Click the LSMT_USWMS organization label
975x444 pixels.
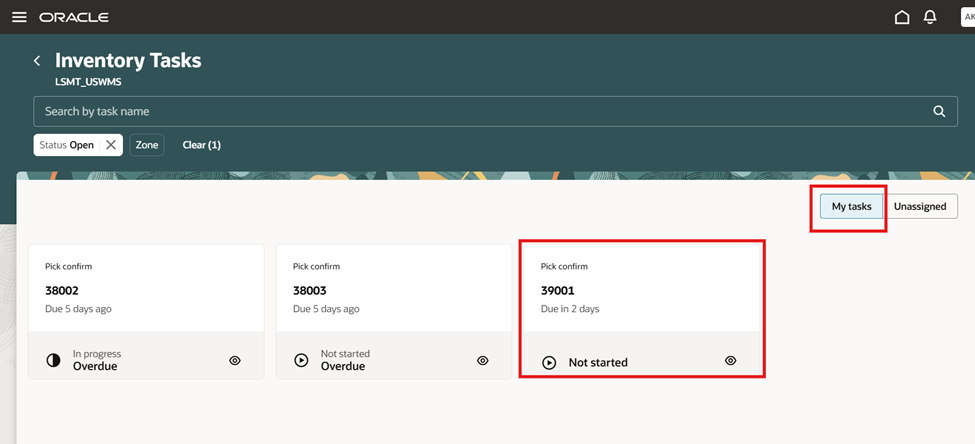click(x=88, y=81)
